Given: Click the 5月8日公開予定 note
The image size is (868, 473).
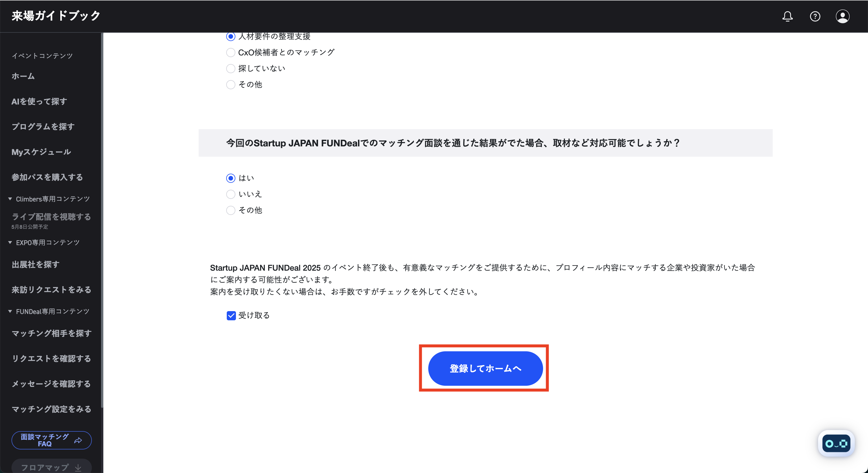Looking at the screenshot, I should [x=30, y=227].
